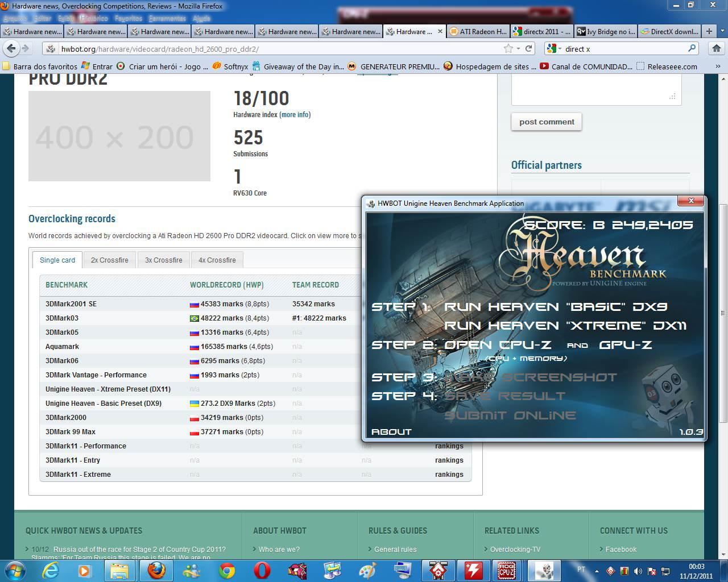Open Canal de COMUNIDAD... bookmark
This screenshot has height=582, width=728.
586,66
